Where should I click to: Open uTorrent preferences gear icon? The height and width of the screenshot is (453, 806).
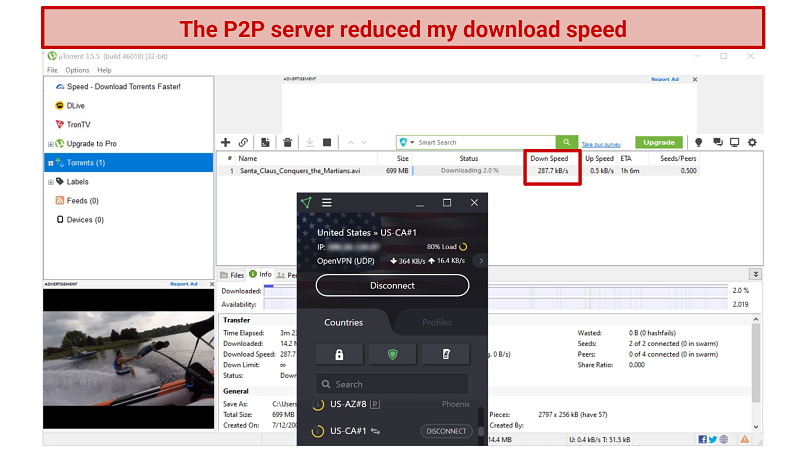(752, 142)
